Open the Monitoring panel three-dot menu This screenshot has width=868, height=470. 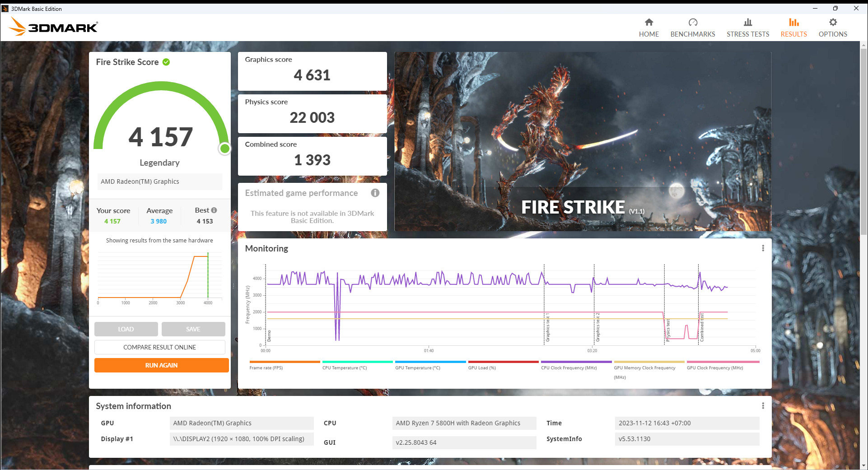pyautogui.click(x=763, y=248)
